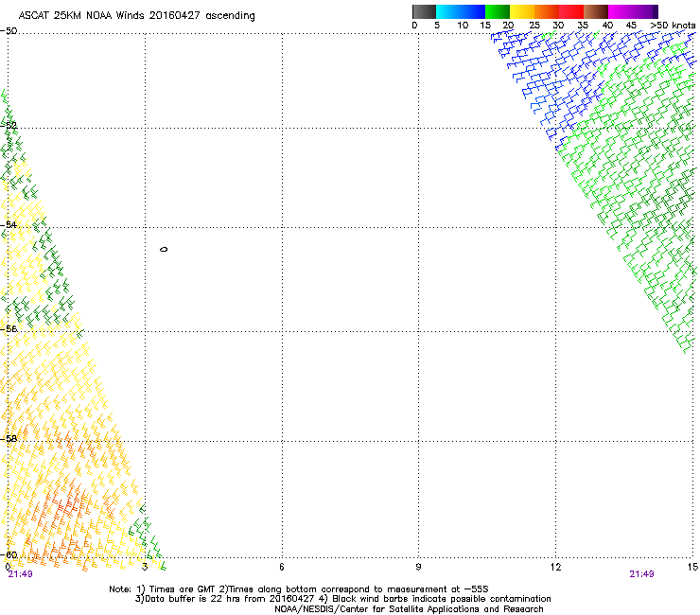Click the small island outline near 54S
The width and height of the screenshot is (700, 615).
[164, 249]
